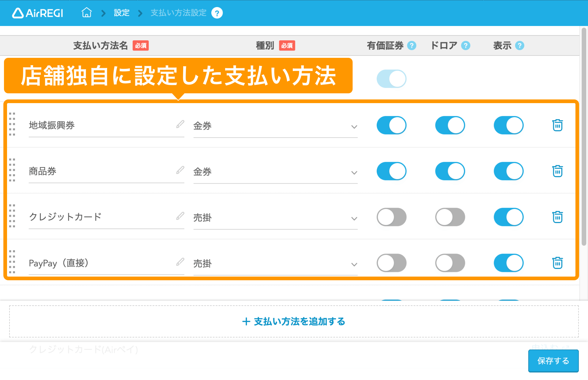
Task: Toggle 表示 switch for PayPay（直接）
Action: pos(509,263)
